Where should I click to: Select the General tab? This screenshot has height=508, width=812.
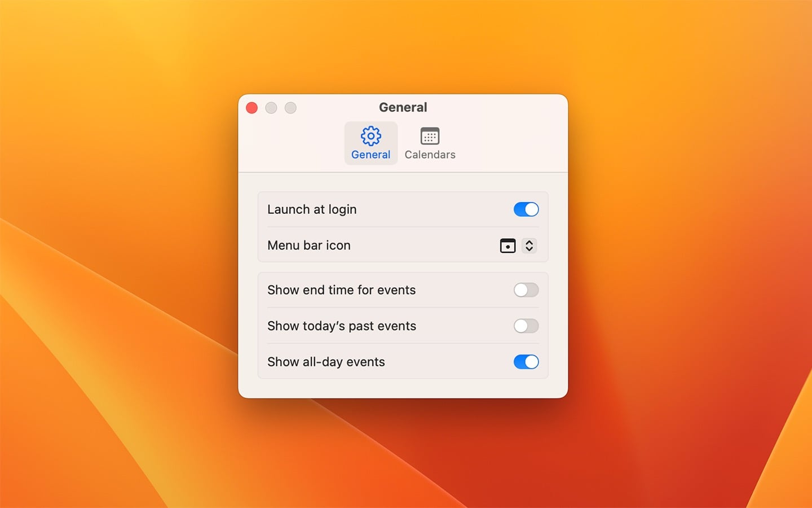pyautogui.click(x=370, y=143)
